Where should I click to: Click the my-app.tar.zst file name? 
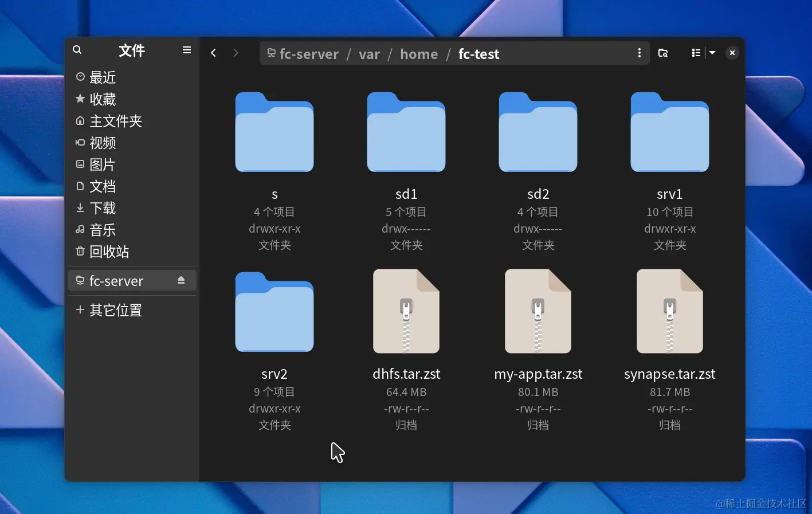538,374
